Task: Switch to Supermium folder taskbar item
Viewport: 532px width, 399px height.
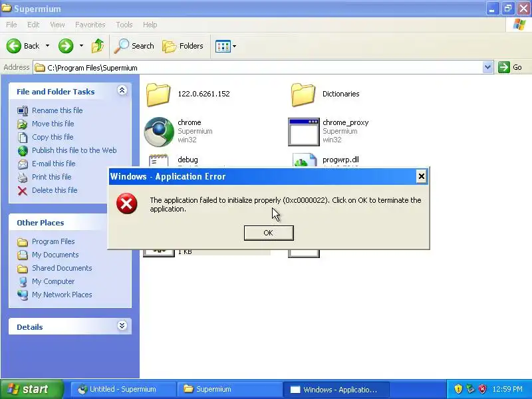Action: click(x=229, y=389)
